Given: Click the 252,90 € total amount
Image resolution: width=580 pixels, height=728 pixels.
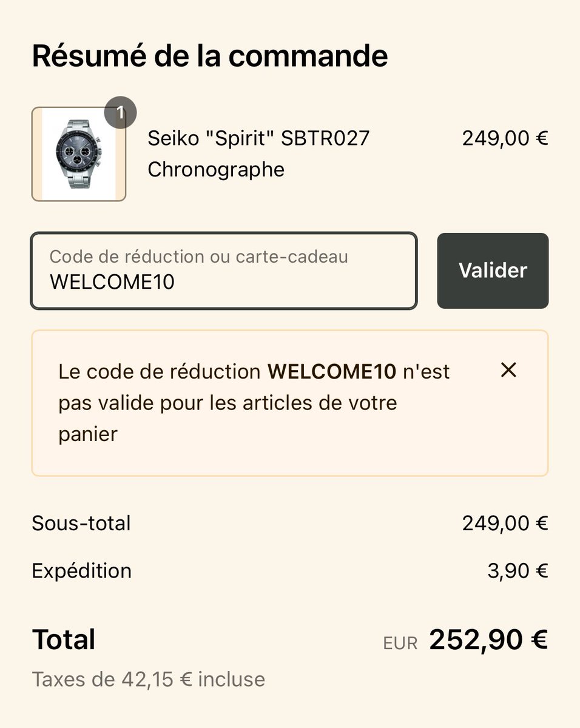Looking at the screenshot, I should (x=488, y=639).
